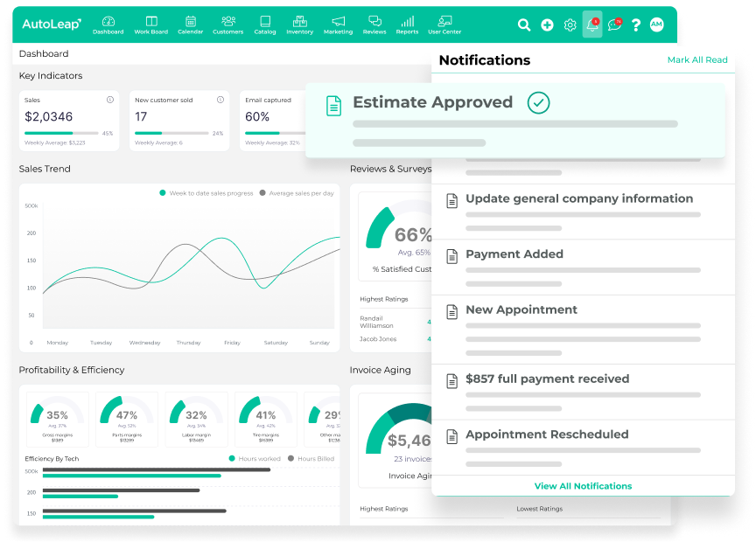Toggle the 'Hours worked' legend item
This screenshot has width=756, height=542.
pyautogui.click(x=255, y=458)
